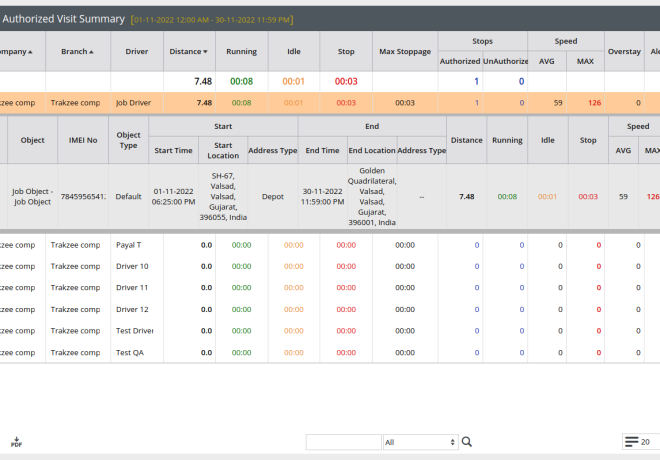660x460 pixels.
Task: Select the Test QA driver row
Action: click(x=130, y=352)
